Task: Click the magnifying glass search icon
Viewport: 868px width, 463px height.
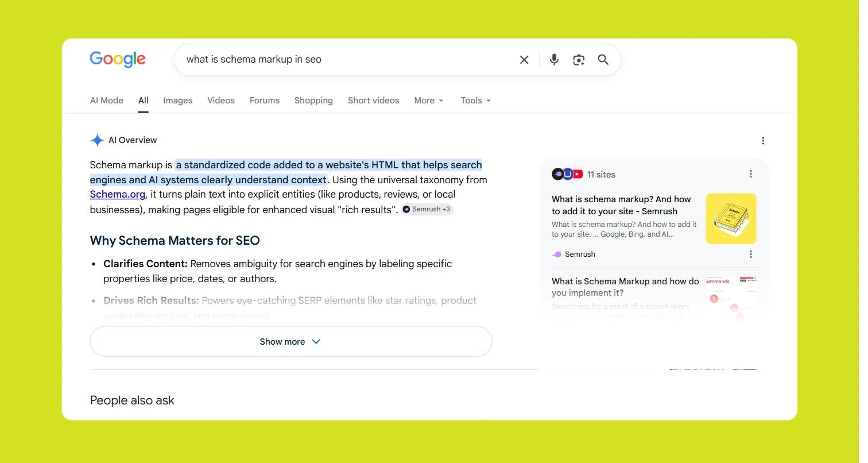Action: click(x=603, y=60)
